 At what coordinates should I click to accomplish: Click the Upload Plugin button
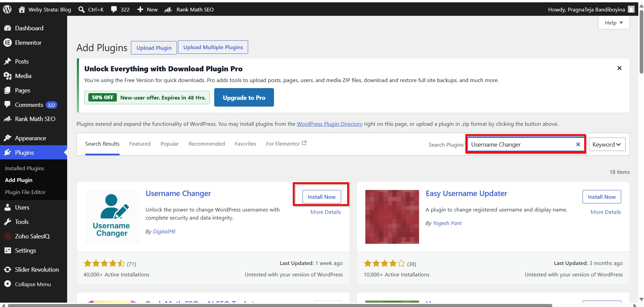click(x=154, y=48)
